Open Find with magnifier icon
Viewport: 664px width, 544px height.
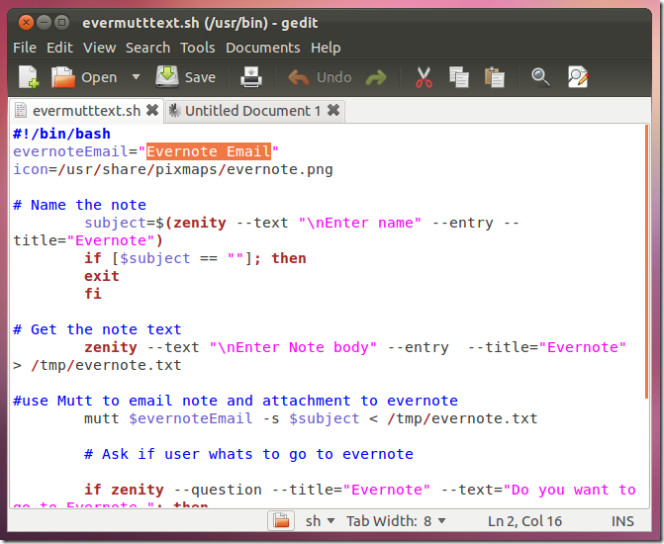540,77
